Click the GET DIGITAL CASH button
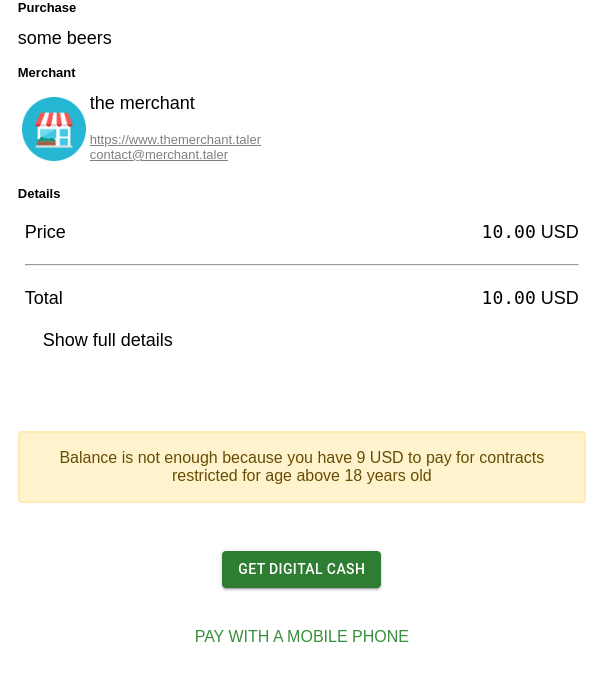592x677 pixels. coord(301,569)
